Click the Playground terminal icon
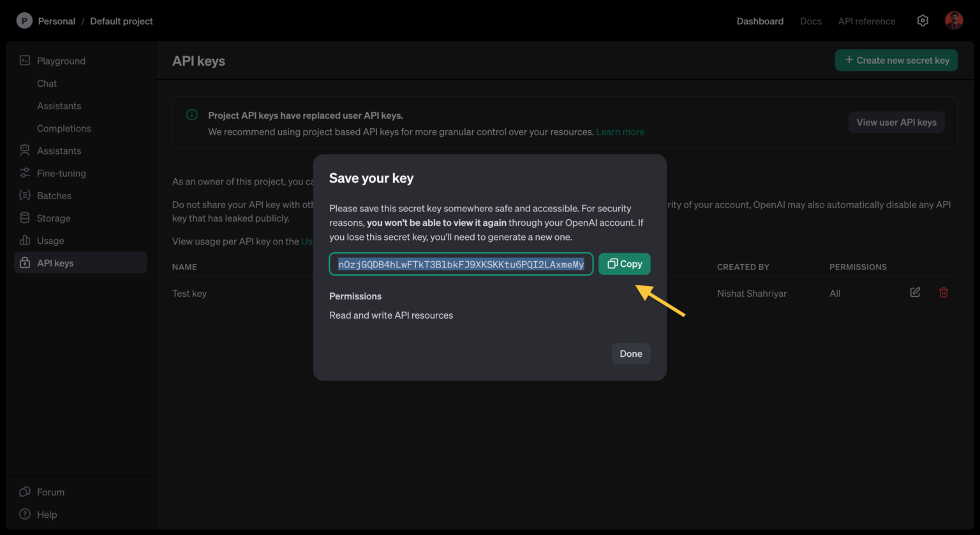This screenshot has width=980, height=535. 25,61
